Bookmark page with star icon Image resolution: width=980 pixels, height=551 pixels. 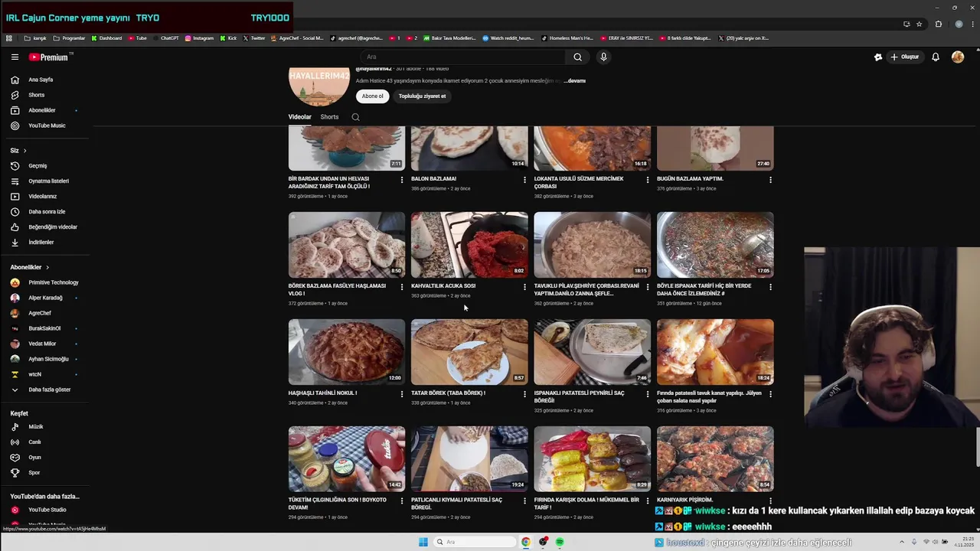(920, 24)
